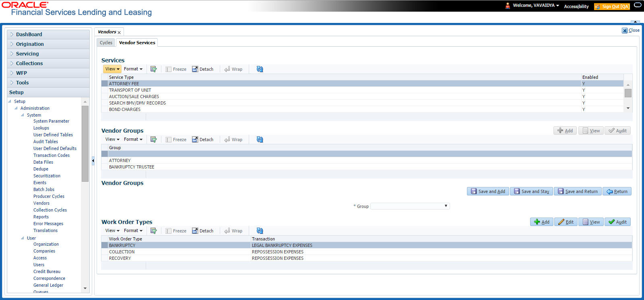Collapse the left navigation pane splitter arrow
This screenshot has height=300, width=644.
click(93, 161)
